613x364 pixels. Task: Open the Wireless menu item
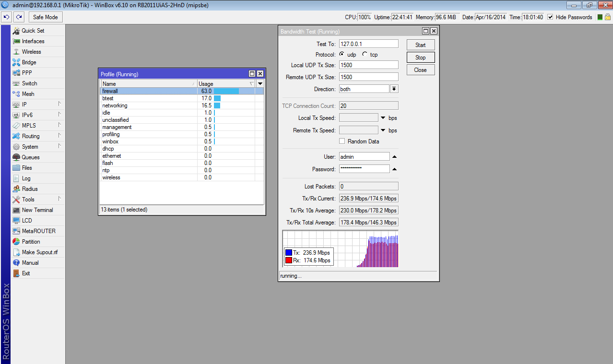38,52
